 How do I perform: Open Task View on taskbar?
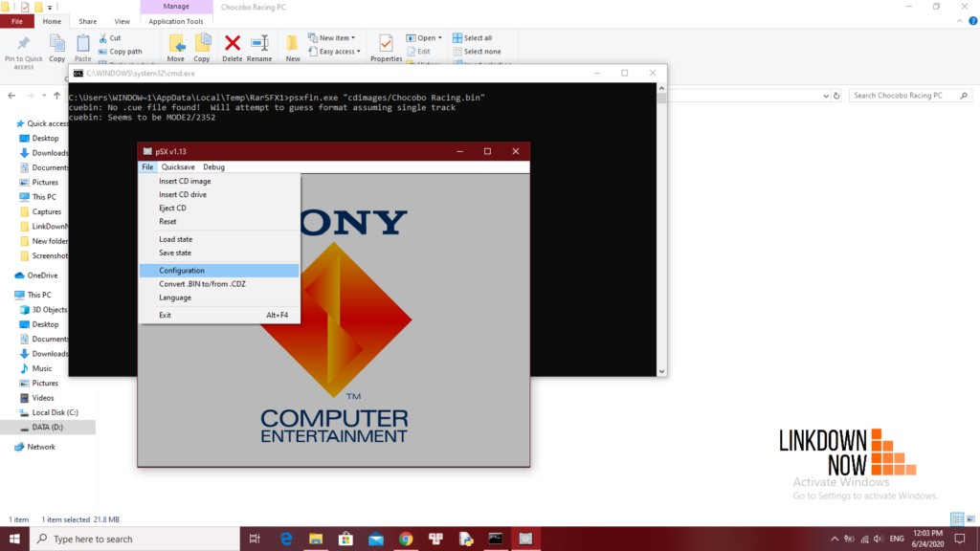(x=255, y=539)
